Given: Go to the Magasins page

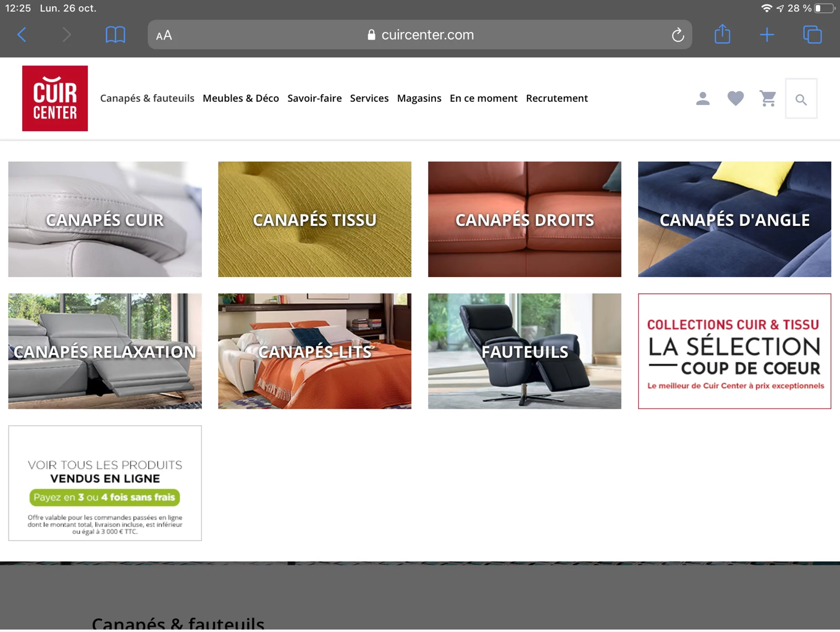Looking at the screenshot, I should (x=419, y=99).
